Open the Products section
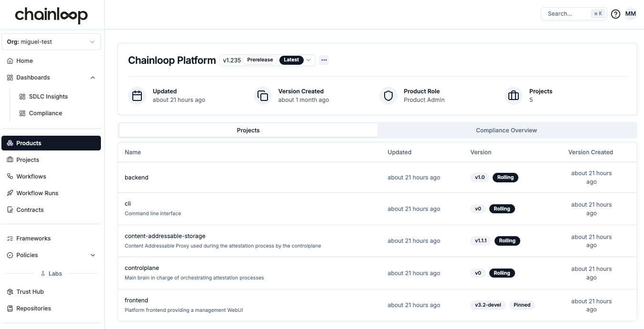 29,143
